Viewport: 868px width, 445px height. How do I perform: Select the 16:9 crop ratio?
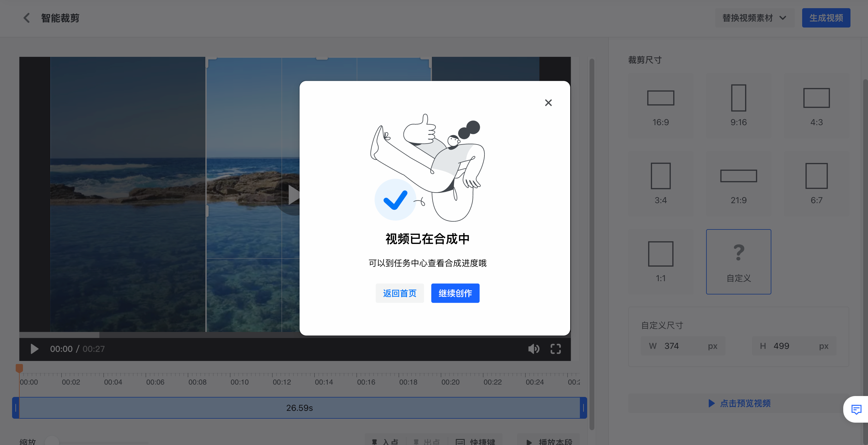[661, 106]
